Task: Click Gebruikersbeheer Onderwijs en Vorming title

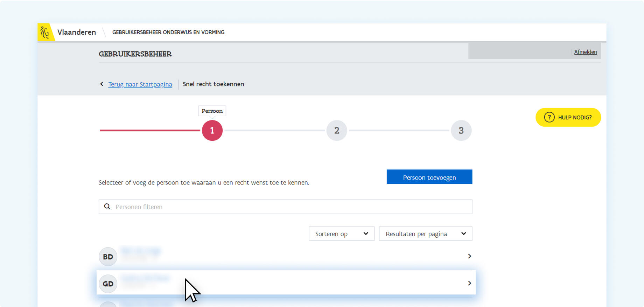Action: click(x=168, y=32)
